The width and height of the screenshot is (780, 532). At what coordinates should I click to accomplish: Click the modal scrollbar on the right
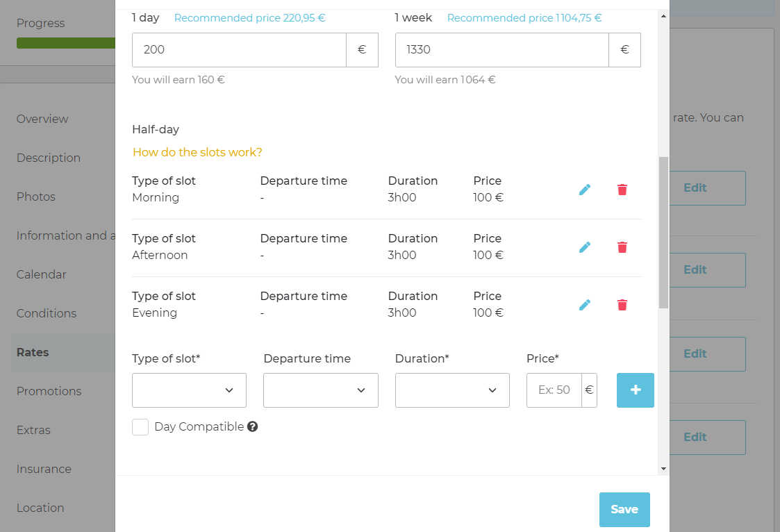coord(663,229)
